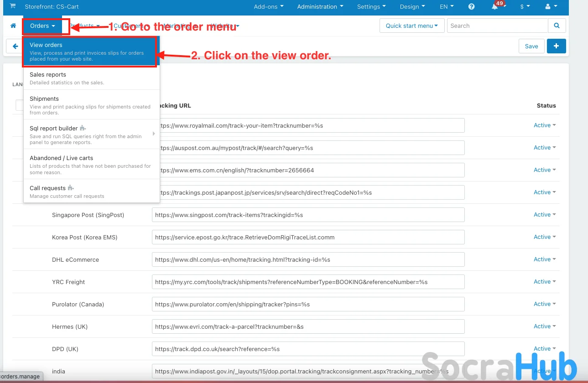Image resolution: width=588 pixels, height=383 pixels.
Task: Open the Quick start menu dropdown
Action: tap(412, 26)
